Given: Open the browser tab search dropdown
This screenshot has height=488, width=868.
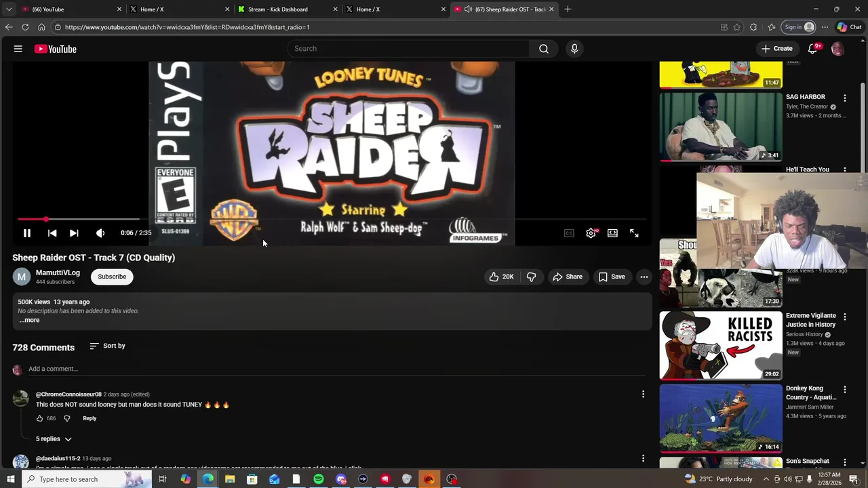Looking at the screenshot, I should click(x=9, y=9).
